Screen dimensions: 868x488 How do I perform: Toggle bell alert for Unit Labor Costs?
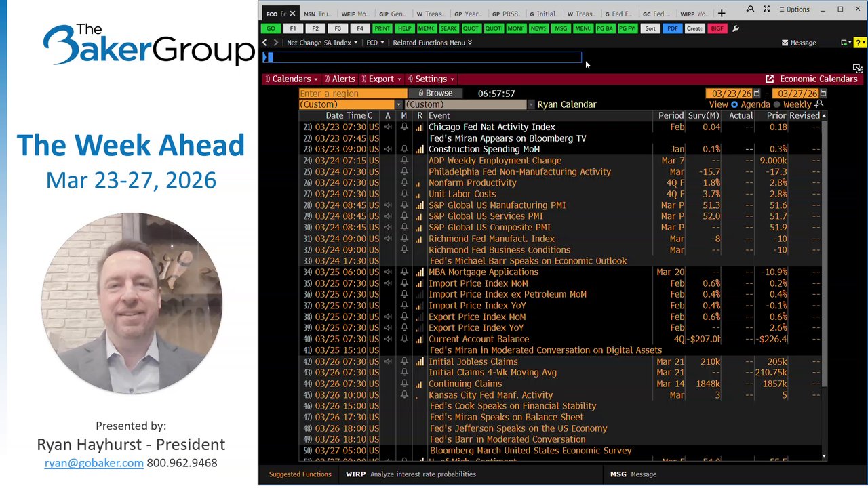pos(404,194)
